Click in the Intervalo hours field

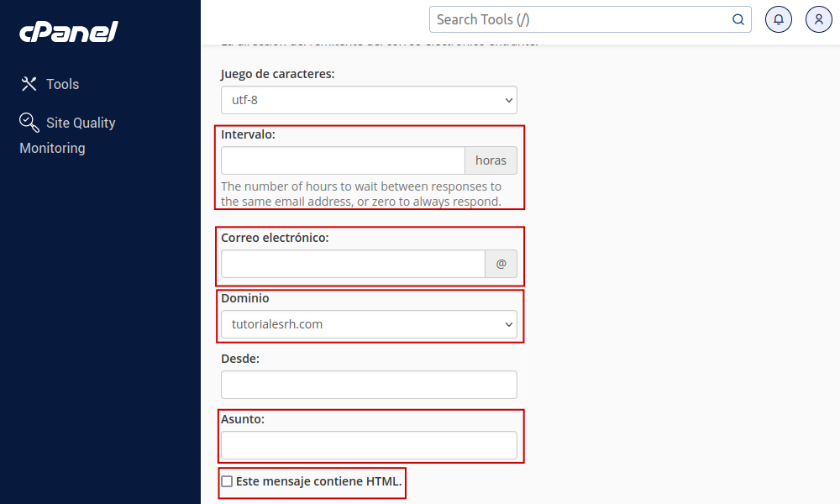[x=343, y=160]
